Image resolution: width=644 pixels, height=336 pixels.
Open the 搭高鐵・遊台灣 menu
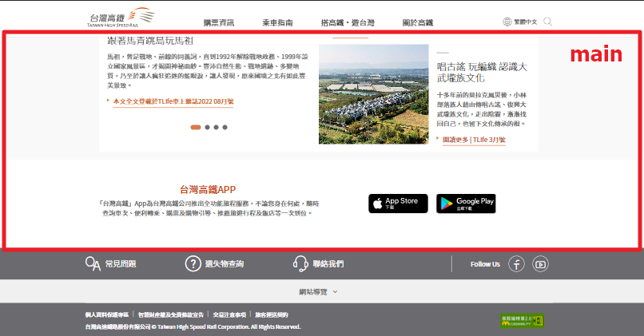point(348,23)
